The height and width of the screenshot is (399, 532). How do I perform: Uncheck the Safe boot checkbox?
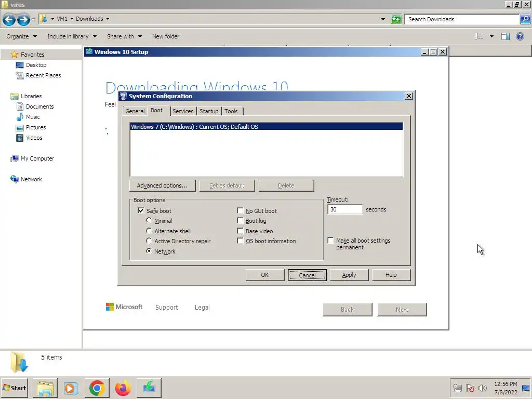click(141, 211)
